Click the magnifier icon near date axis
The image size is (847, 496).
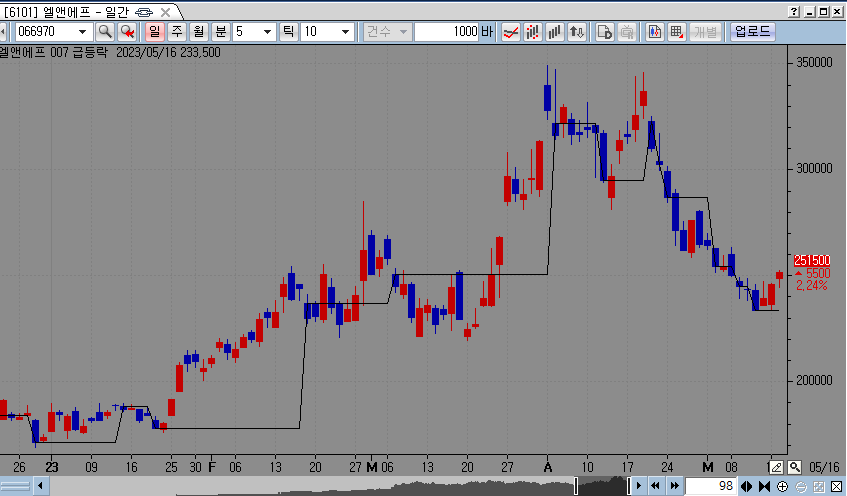pyautogui.click(x=794, y=467)
